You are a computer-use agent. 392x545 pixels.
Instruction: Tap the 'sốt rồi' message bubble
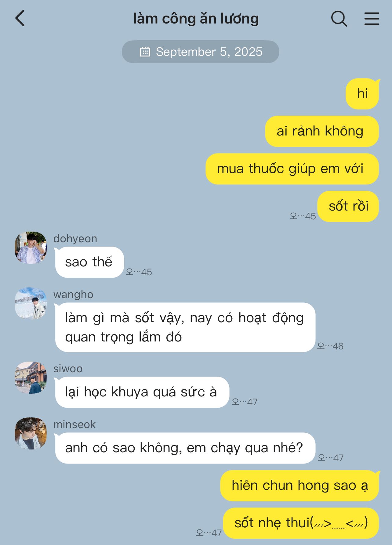(x=348, y=206)
